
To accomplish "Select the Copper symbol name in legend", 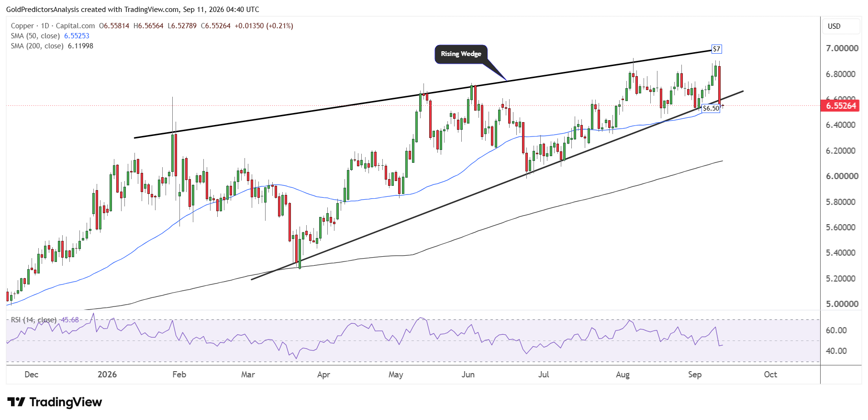I will pyautogui.click(x=22, y=26).
